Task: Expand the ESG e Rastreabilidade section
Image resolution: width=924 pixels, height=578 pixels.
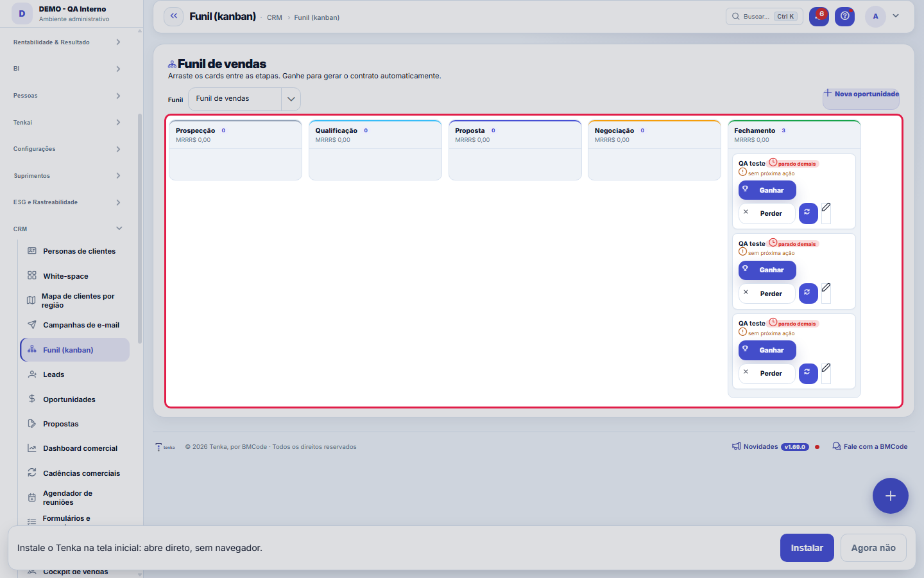Action: point(67,202)
